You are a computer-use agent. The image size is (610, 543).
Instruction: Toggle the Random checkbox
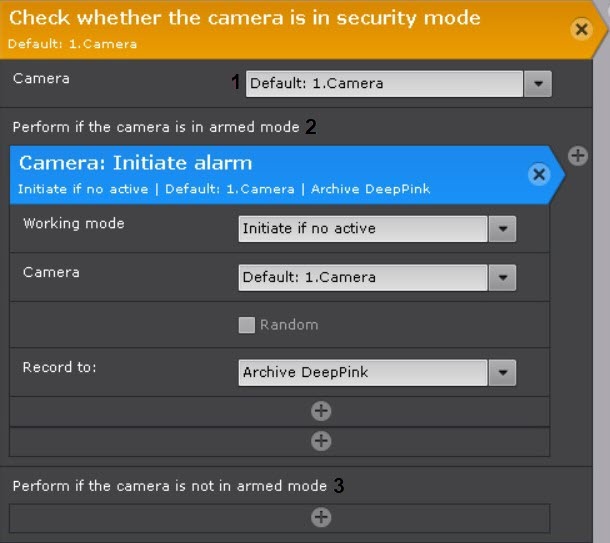click(x=247, y=325)
